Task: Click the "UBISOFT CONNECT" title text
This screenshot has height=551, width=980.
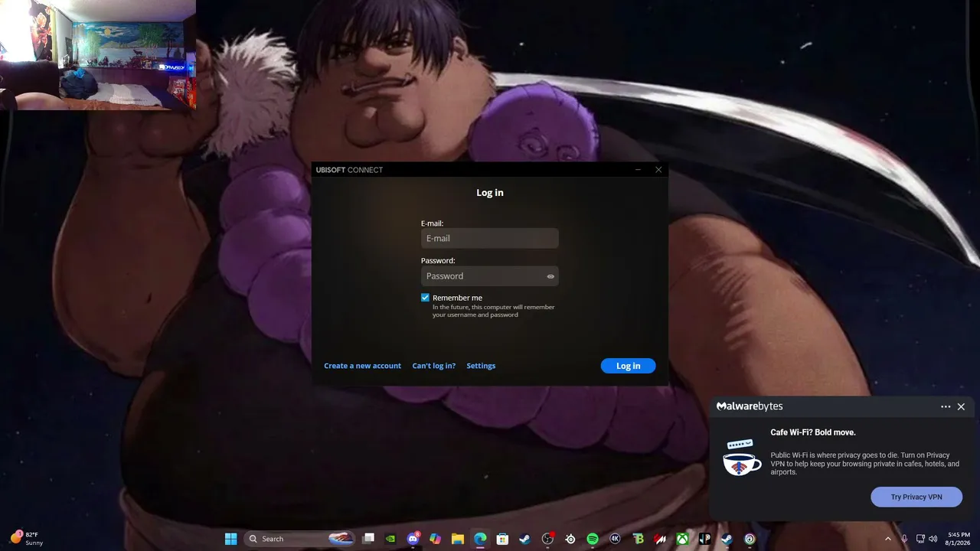Action: (x=349, y=170)
